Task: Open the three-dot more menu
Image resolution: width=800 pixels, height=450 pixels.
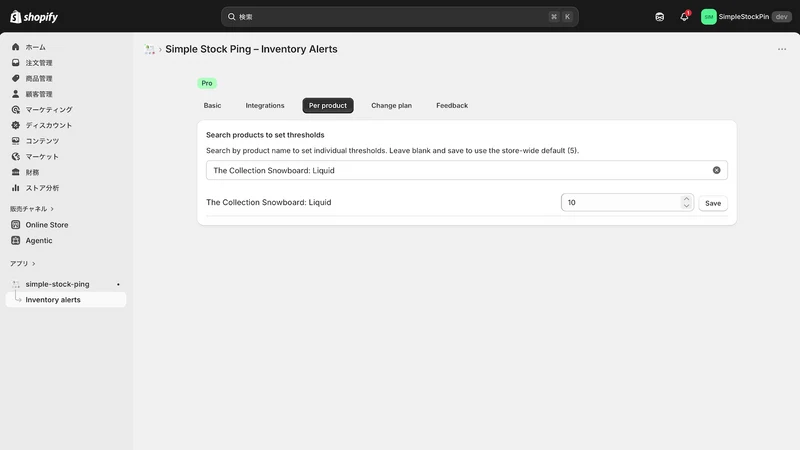Action: 782,49
